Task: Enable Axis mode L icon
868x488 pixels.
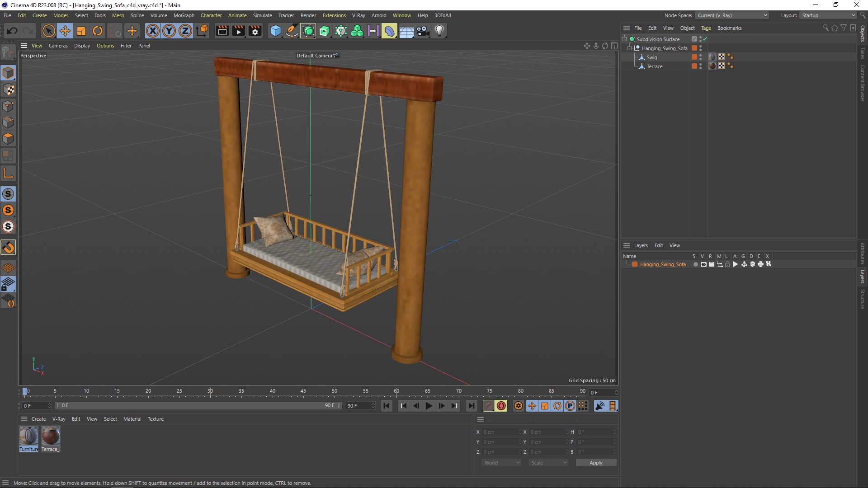Action: pos(8,173)
